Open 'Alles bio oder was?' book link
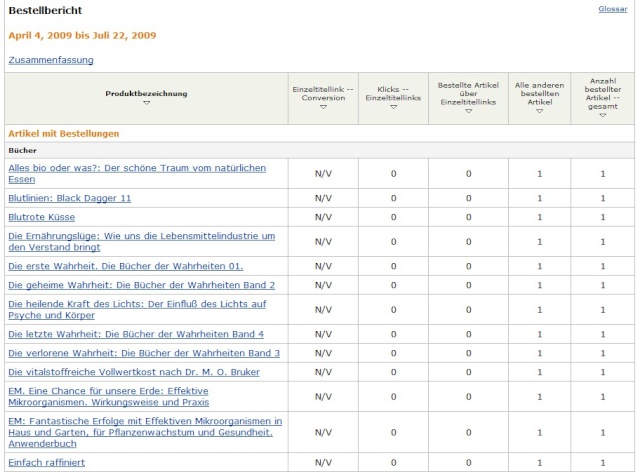 (137, 174)
